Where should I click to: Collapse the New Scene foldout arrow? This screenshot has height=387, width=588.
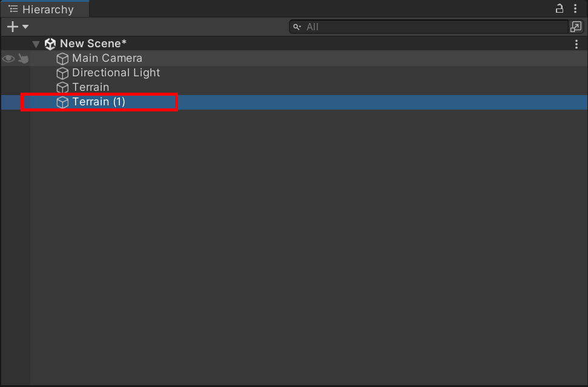(36, 44)
